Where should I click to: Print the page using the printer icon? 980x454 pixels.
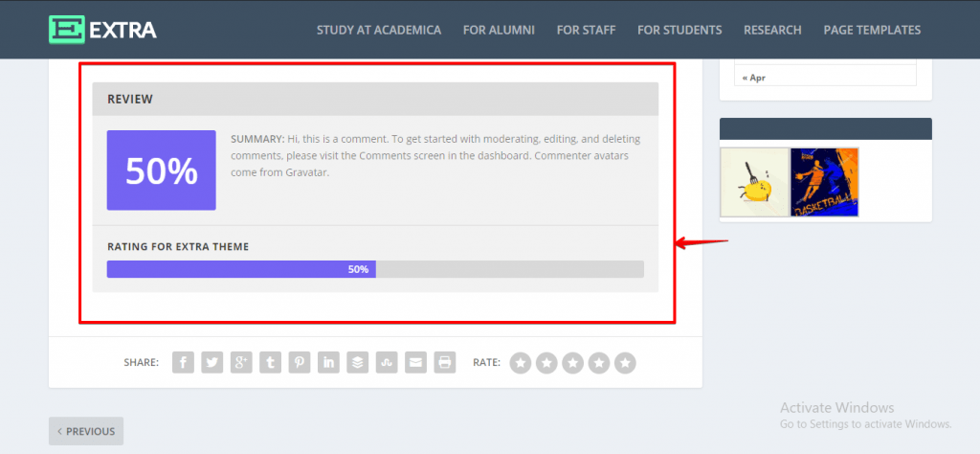coord(444,362)
